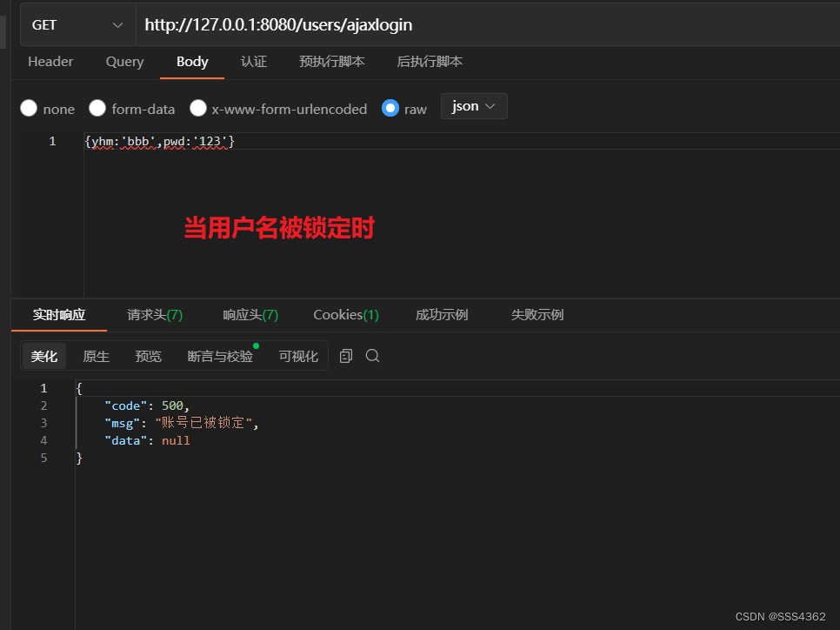Open the 响应头(7) tab

pos(250,315)
